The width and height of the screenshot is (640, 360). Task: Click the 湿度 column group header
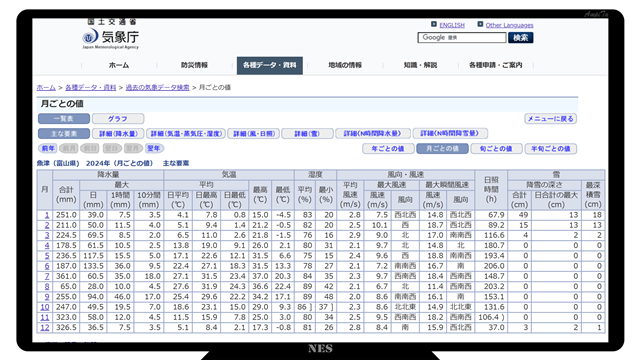pyautogui.click(x=315, y=175)
